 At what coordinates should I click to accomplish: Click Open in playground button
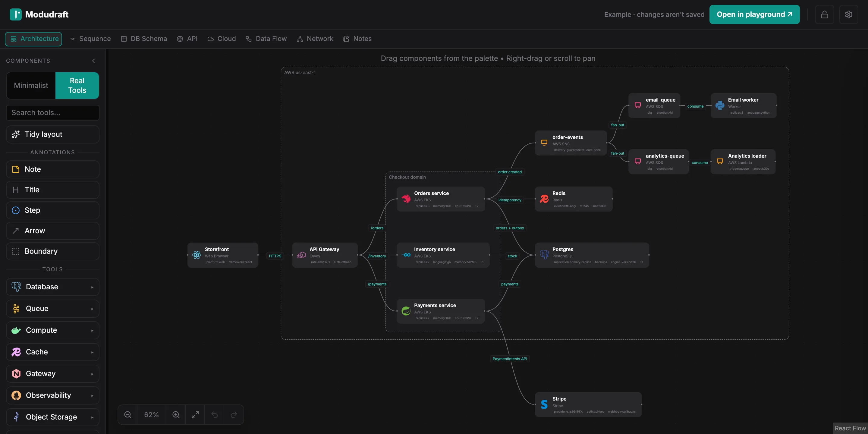tap(754, 14)
